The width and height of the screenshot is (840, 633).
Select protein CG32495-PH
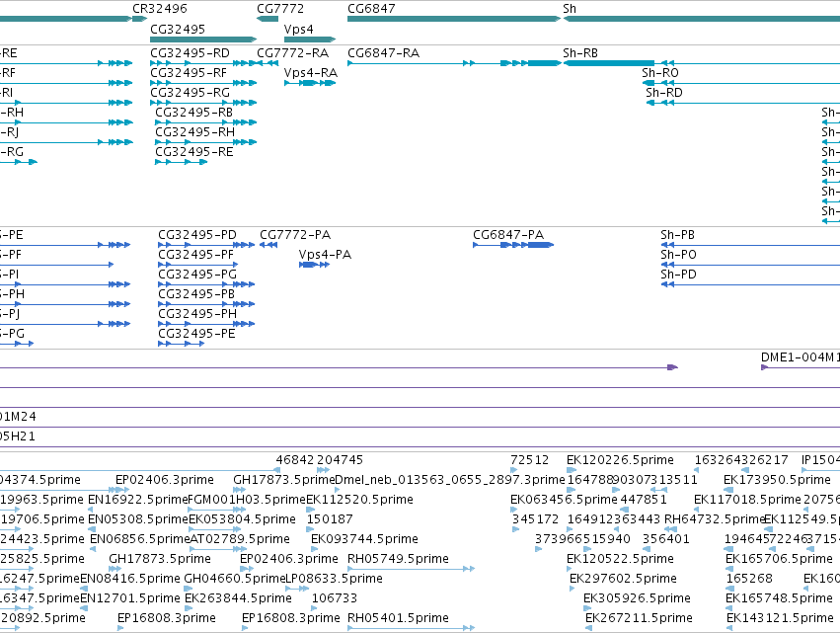coord(197,314)
